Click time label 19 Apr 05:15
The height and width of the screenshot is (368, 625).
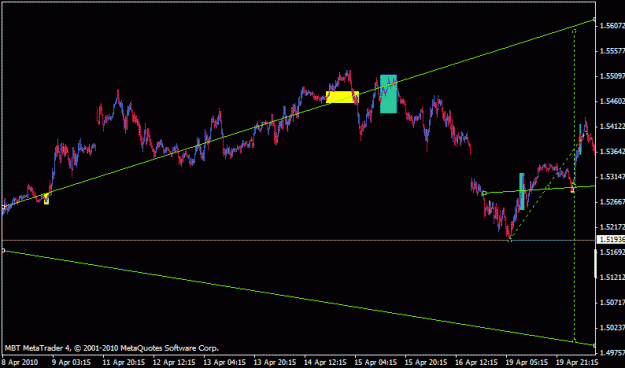[x=527, y=362]
